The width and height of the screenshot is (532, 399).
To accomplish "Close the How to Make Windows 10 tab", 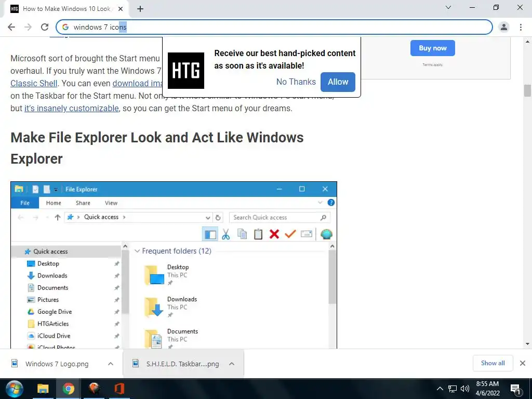I will point(121,9).
